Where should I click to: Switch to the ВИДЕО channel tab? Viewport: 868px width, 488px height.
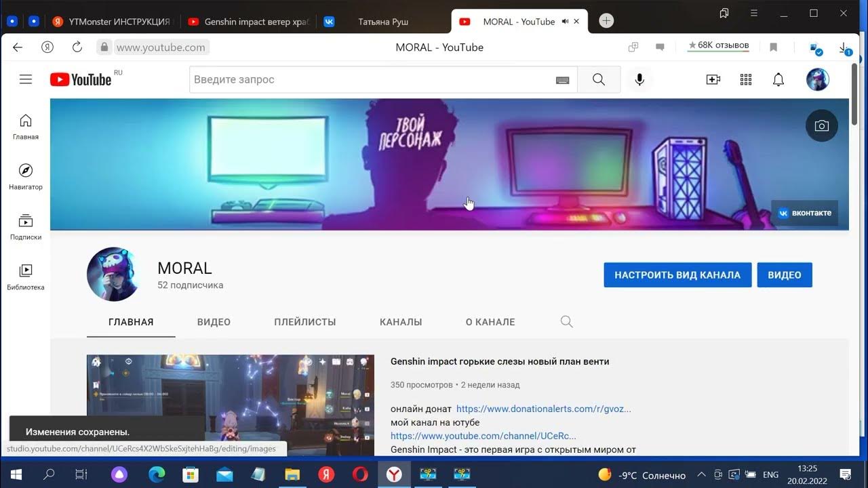coord(214,322)
